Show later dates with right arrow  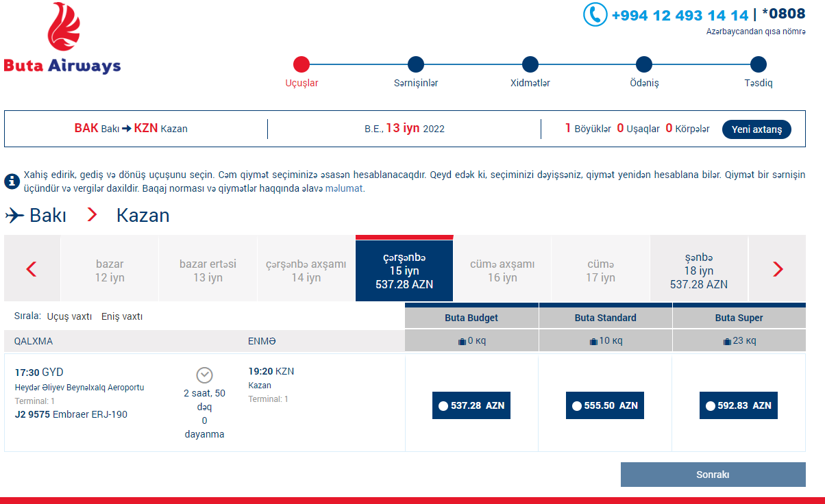click(777, 269)
